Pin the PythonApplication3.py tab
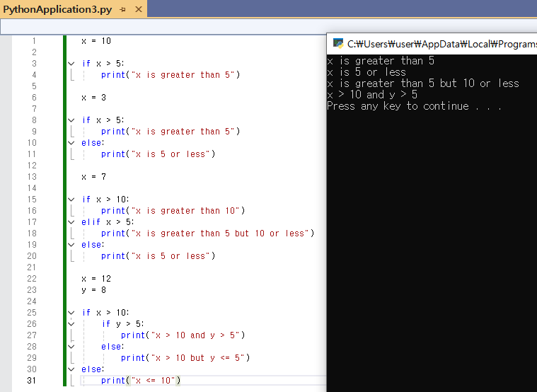The image size is (537, 392). coord(122,10)
